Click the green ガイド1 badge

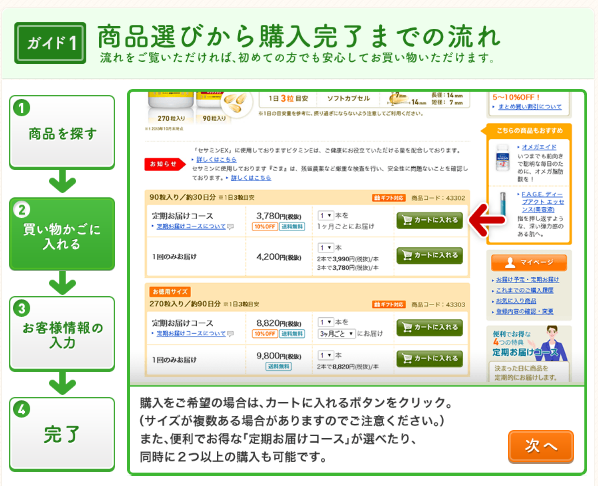[x=50, y=43]
